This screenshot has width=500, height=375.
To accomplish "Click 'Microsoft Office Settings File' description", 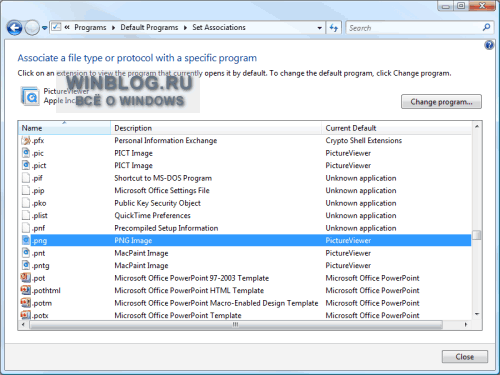I will click(162, 191).
